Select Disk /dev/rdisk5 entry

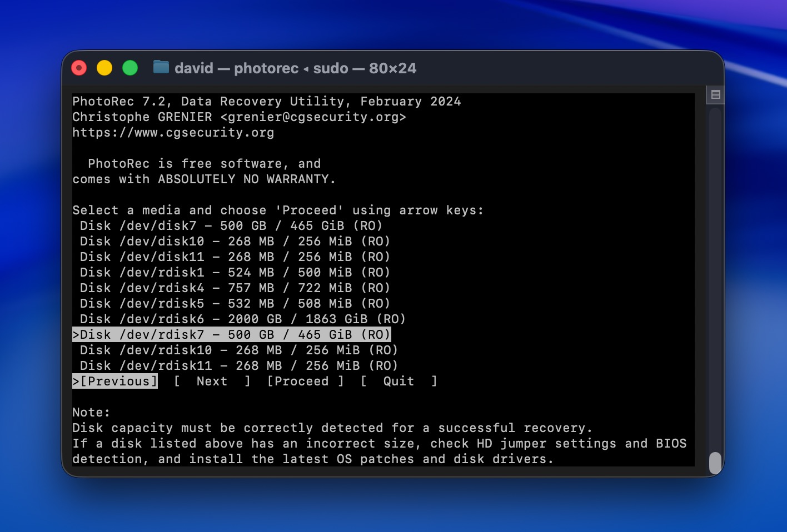[x=233, y=303]
